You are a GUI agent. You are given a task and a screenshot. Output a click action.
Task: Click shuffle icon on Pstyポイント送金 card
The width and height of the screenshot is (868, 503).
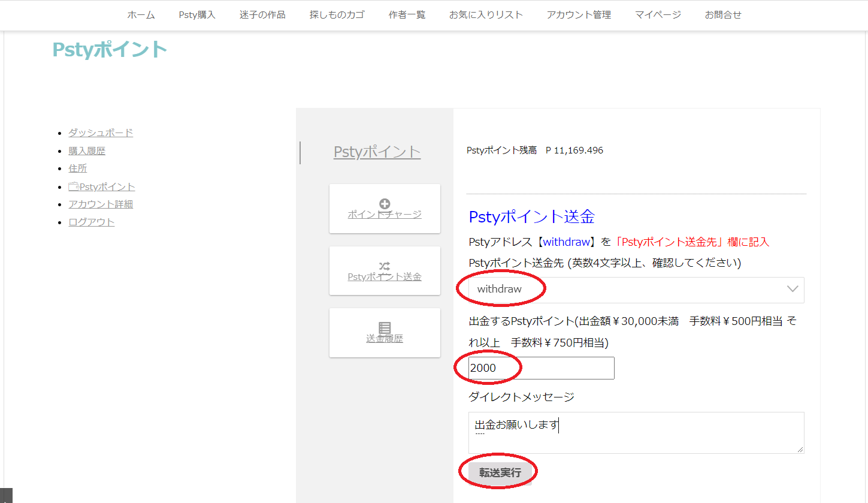pos(385,266)
